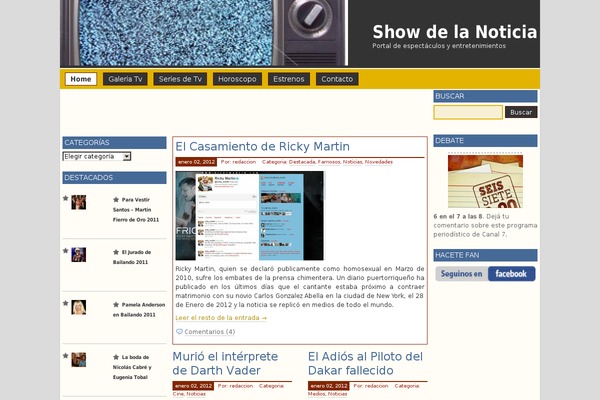Open the Contacto page

click(x=337, y=79)
